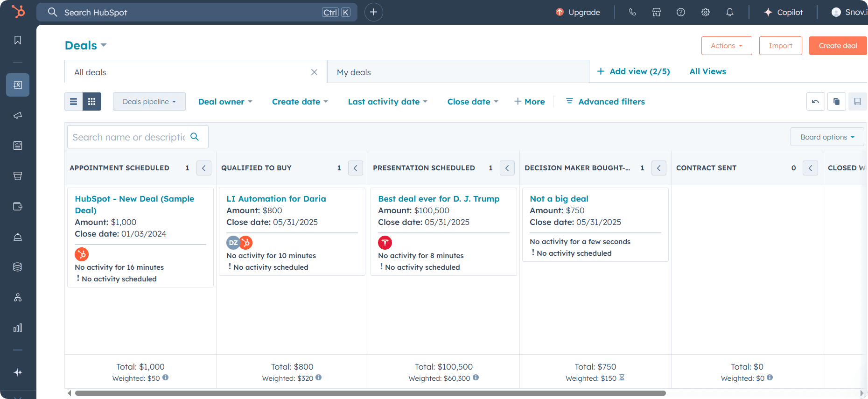Click the help question mark icon
Screen dimensions: 868x399
click(681, 13)
